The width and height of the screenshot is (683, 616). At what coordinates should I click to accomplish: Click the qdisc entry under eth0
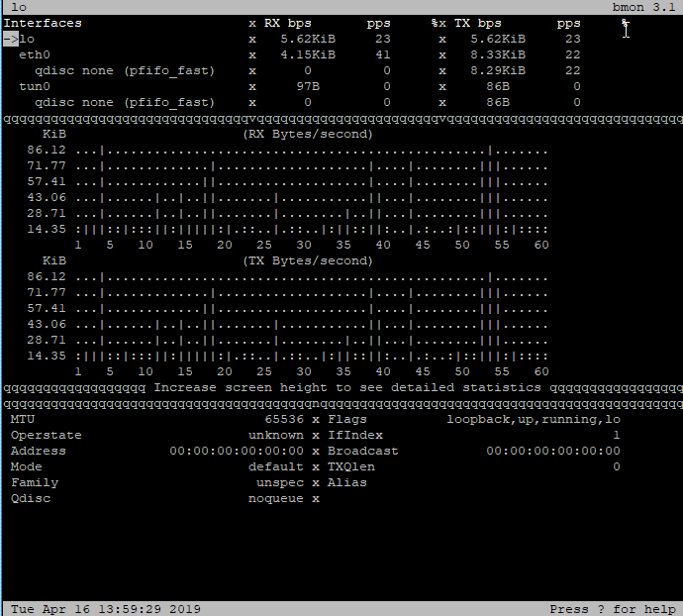[x=125, y=70]
